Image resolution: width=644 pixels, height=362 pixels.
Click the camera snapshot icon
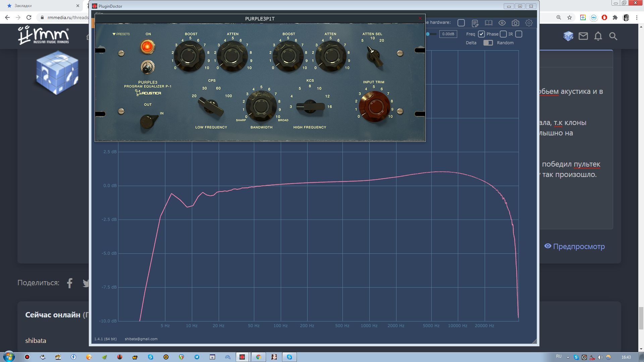516,23
